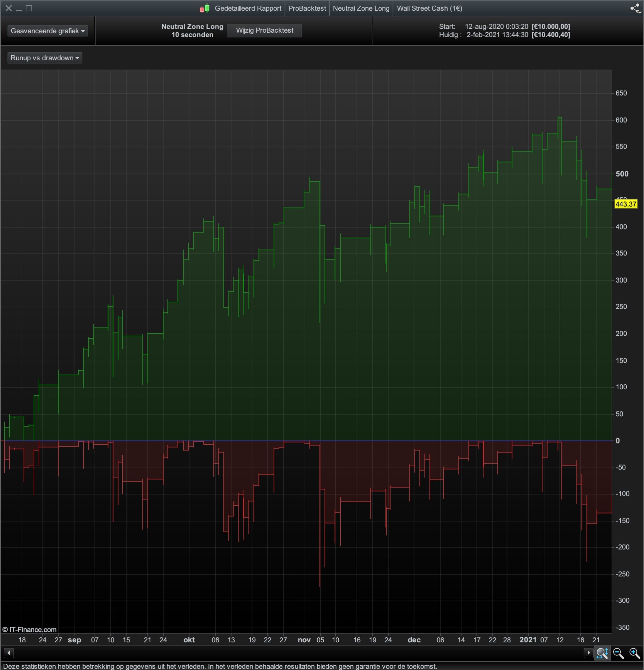Viewport: 644px width, 670px height.
Task: Expand the Runup vs drawdown dropdown
Action: tap(45, 58)
